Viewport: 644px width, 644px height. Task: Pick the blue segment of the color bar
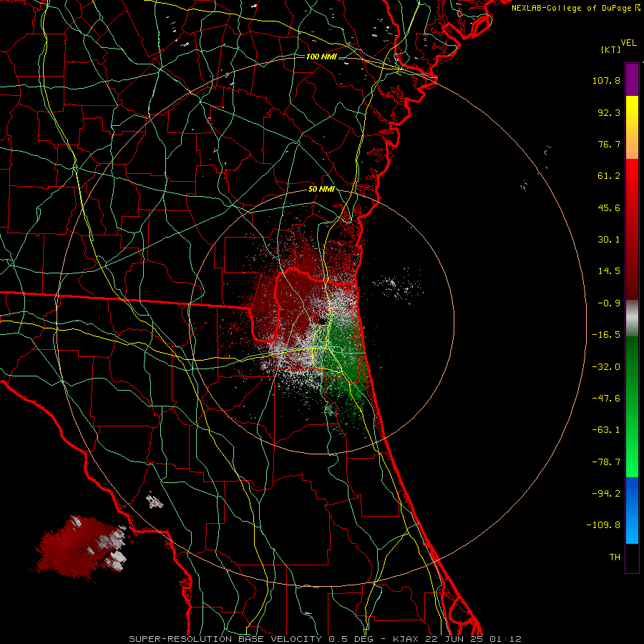(x=632, y=510)
